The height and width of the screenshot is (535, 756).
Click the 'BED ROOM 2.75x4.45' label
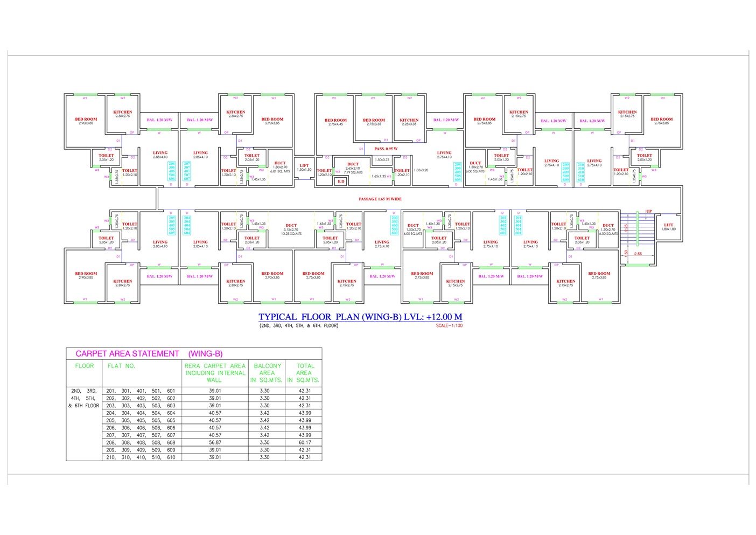tap(335, 122)
